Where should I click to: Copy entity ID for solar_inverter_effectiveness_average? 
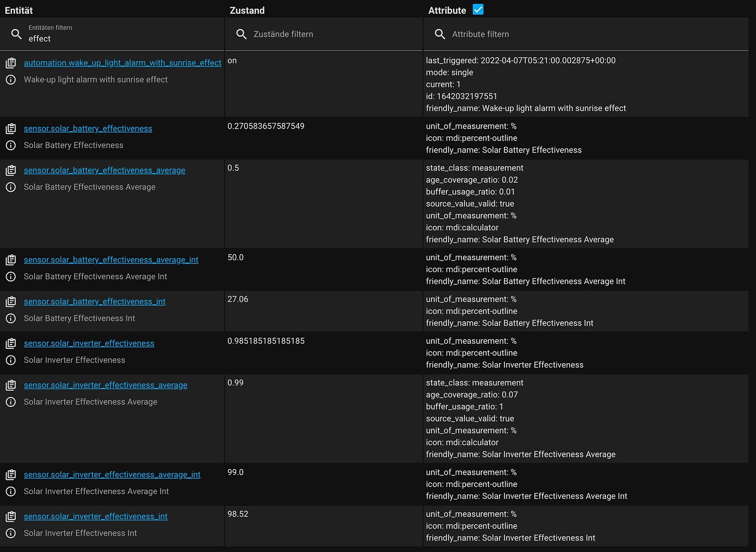(10, 385)
